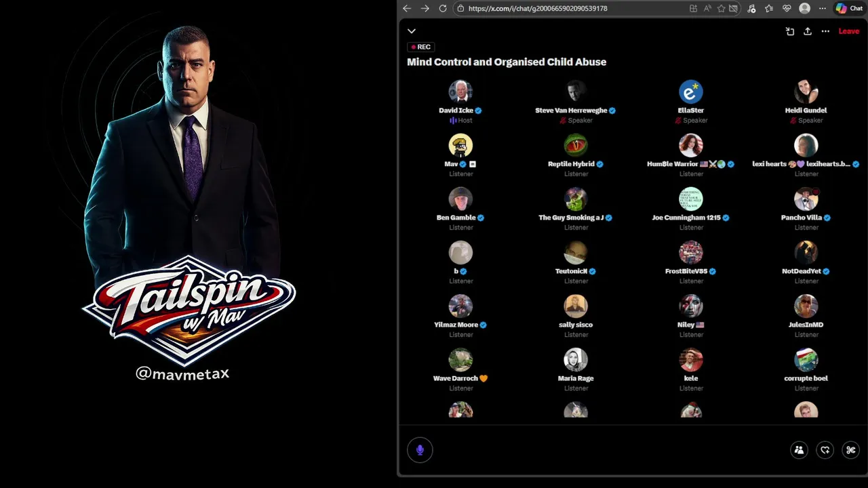Click the EllaSter name label
This screenshot has width=868, height=488.
click(691, 110)
